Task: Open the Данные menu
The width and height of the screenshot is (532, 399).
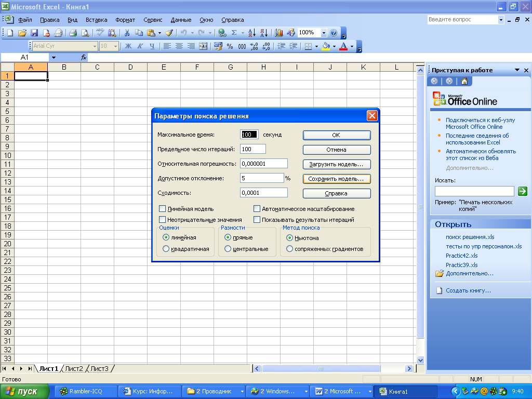Action: pos(181,20)
